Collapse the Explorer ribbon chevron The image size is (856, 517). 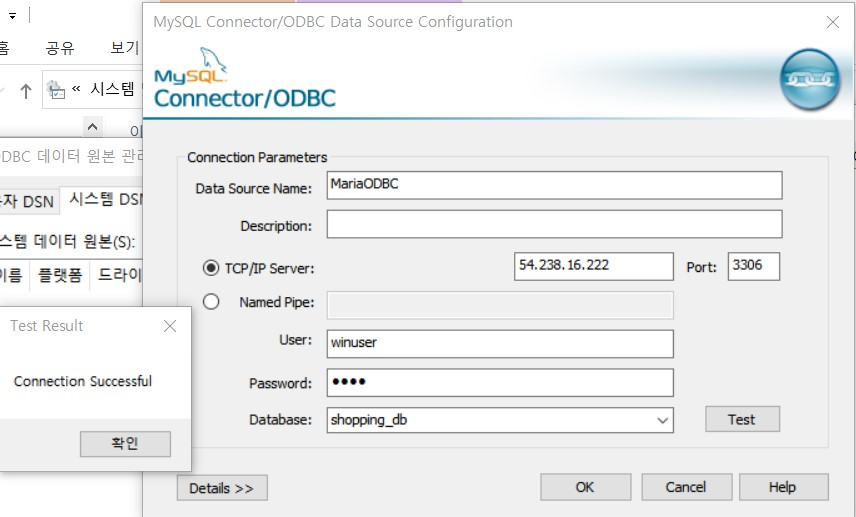click(92, 127)
